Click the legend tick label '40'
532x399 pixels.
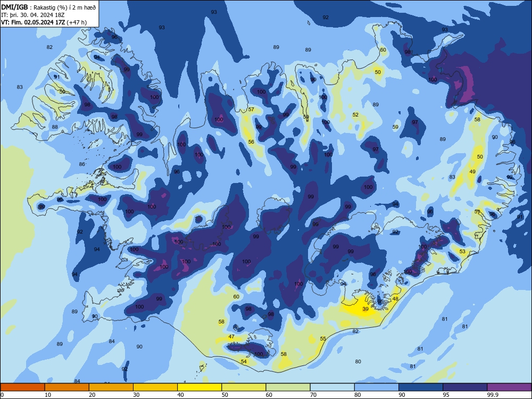coord(181,395)
